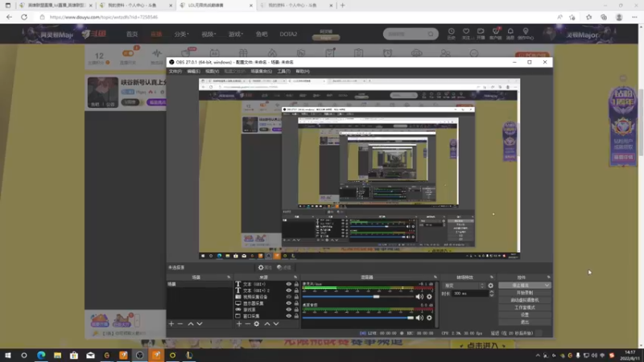Open the OBS 编辑(E) menu
The height and width of the screenshot is (362, 644).
pos(193,72)
